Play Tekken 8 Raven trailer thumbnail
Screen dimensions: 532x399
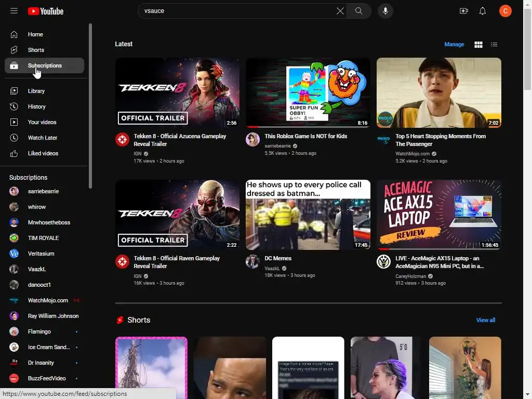tap(178, 215)
